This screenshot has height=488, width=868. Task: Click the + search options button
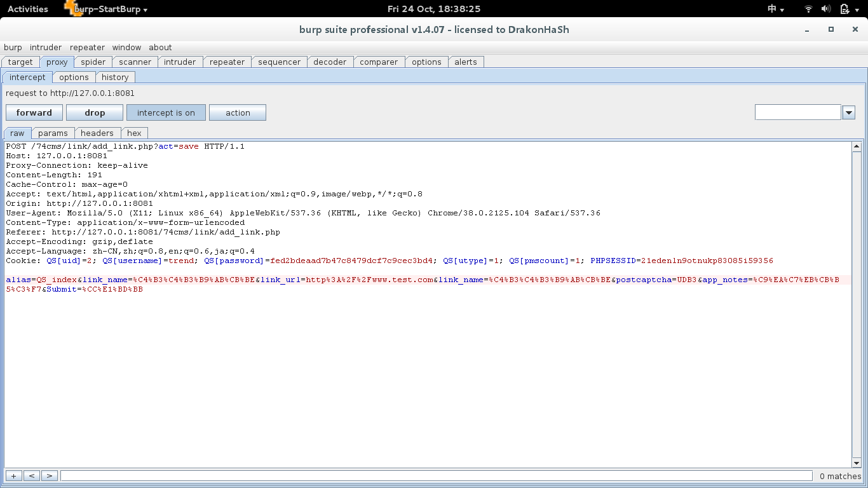click(13, 475)
